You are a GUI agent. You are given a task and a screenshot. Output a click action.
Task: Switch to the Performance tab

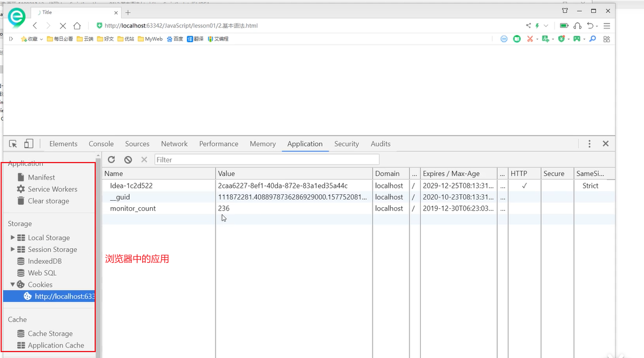219,144
